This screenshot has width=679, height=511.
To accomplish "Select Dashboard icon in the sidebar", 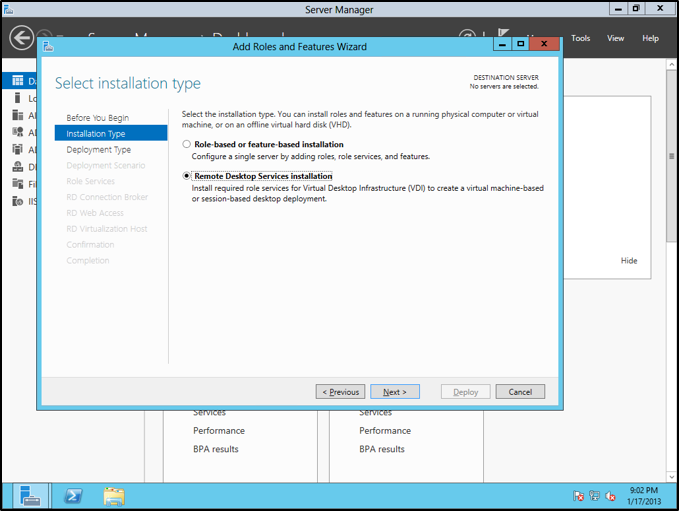I will pos(19,80).
